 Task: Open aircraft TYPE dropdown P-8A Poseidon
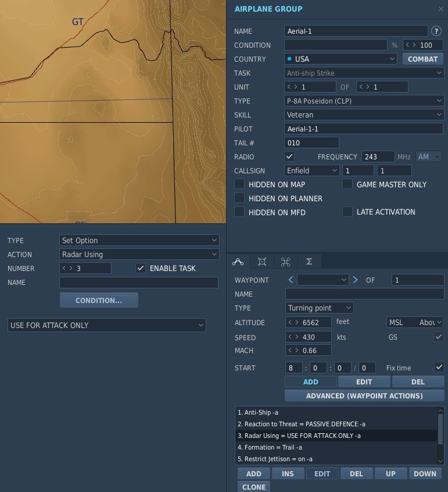pos(364,101)
